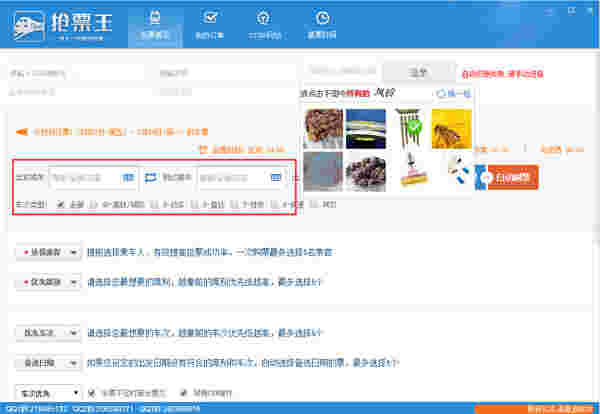Open the orange scrolling announcement text

point(120,132)
